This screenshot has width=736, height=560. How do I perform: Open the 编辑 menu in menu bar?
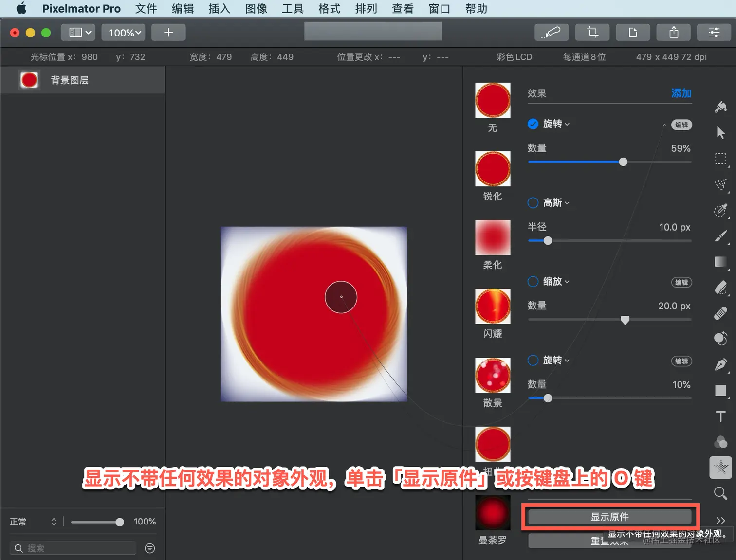pyautogui.click(x=183, y=9)
